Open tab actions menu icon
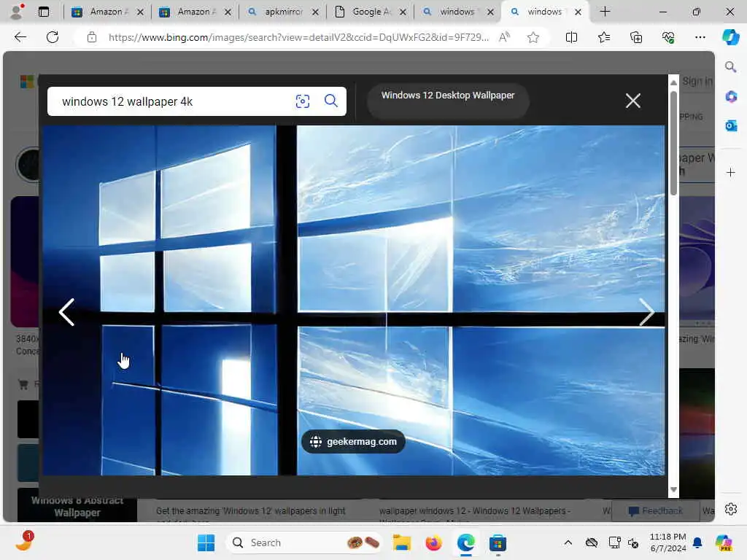 click(43, 12)
